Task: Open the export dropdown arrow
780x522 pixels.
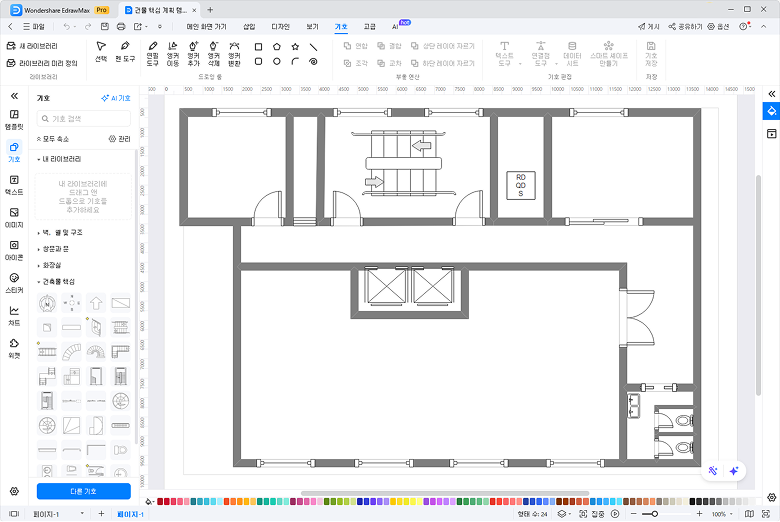Action: click(x=146, y=27)
